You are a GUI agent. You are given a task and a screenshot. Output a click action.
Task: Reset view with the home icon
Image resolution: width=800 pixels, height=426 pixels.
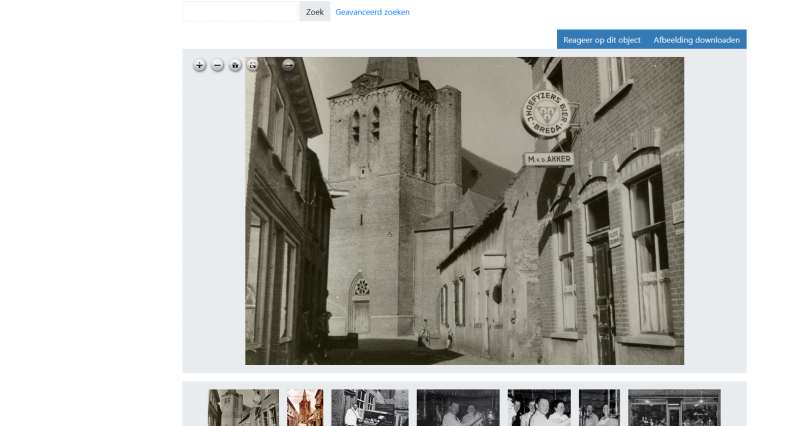(x=235, y=65)
